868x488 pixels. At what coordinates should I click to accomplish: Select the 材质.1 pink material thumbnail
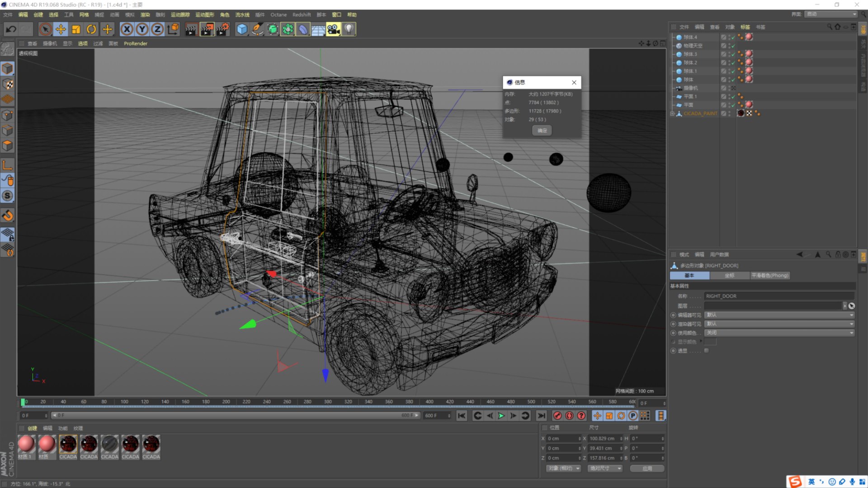pyautogui.click(x=26, y=444)
